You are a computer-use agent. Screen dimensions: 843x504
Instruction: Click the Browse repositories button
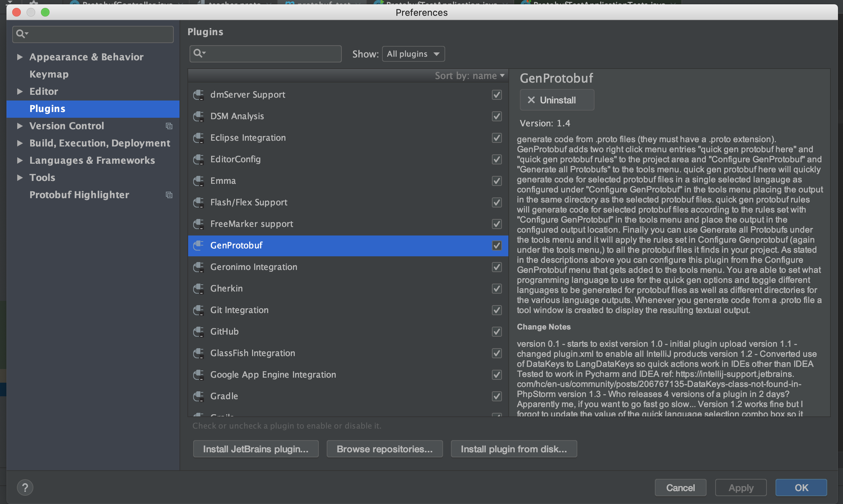point(385,449)
